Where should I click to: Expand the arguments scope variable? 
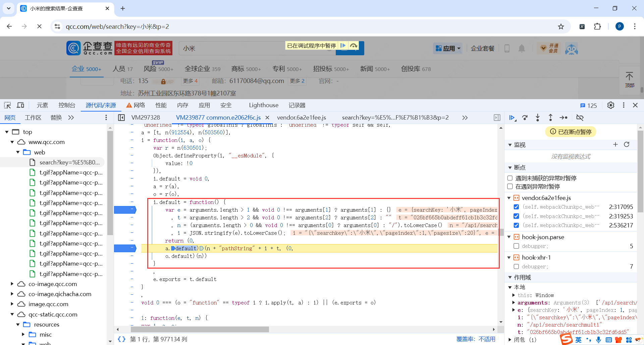click(x=514, y=303)
